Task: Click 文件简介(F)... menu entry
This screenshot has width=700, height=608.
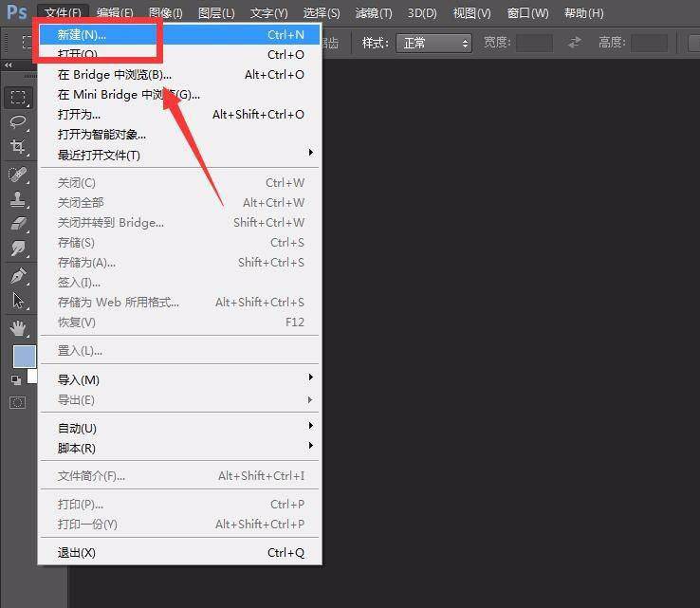Action: coord(180,476)
